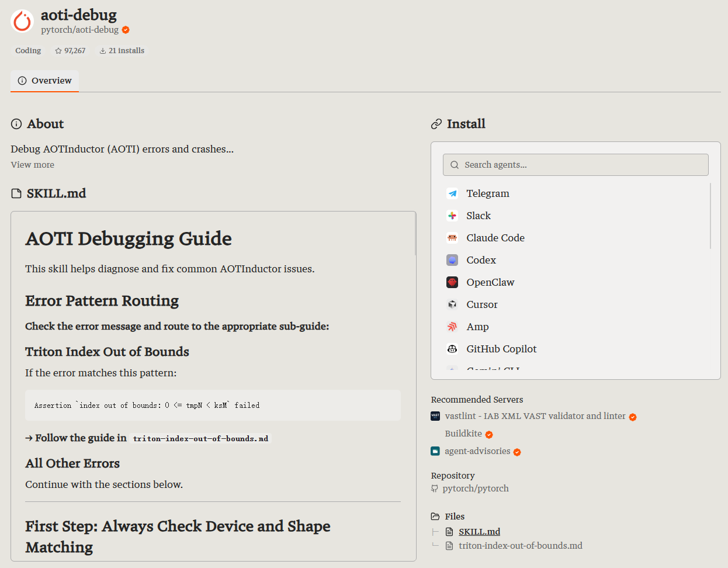Screen dimensions: 728x568
Task: Open the Buildkite recommended server
Action: 463,434
